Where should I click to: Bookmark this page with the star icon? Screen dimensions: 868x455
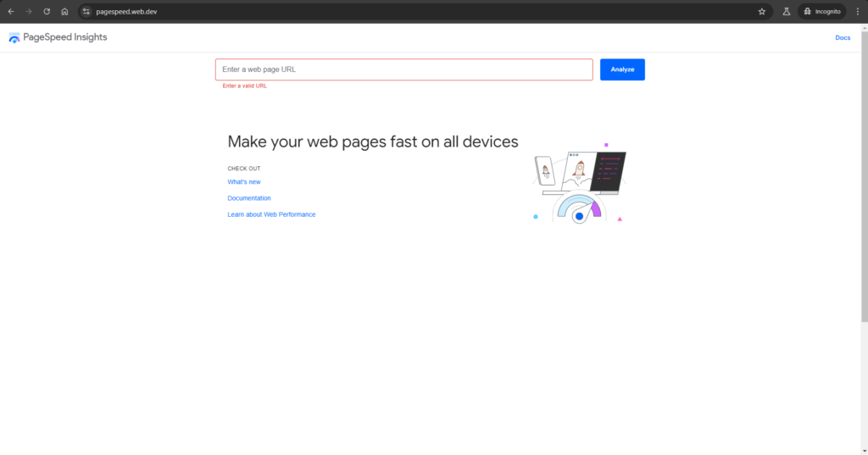tap(762, 12)
